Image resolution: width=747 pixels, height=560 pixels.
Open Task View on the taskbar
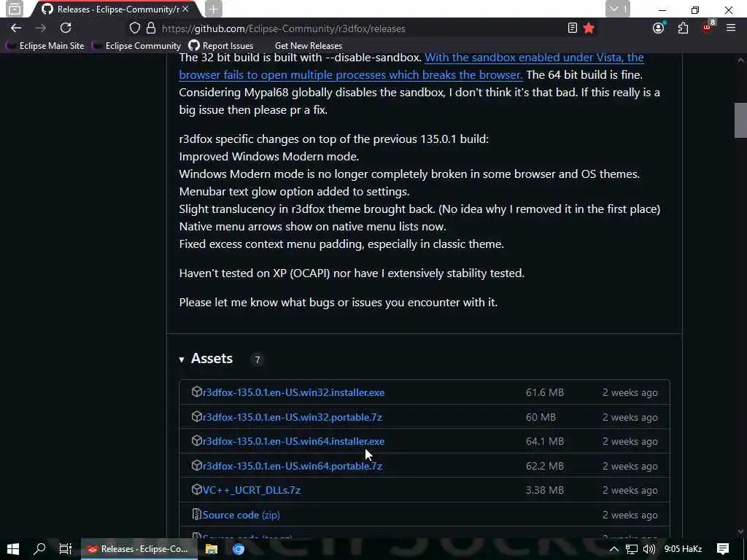(65, 548)
